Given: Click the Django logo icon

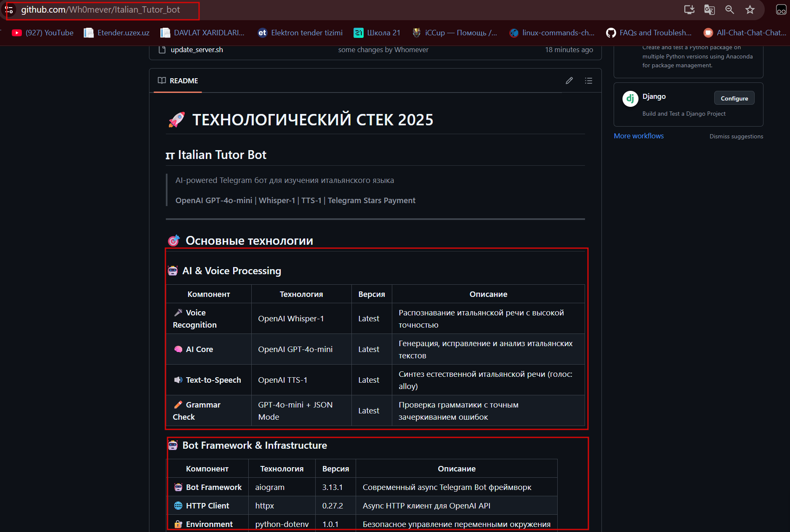Looking at the screenshot, I should (x=630, y=99).
